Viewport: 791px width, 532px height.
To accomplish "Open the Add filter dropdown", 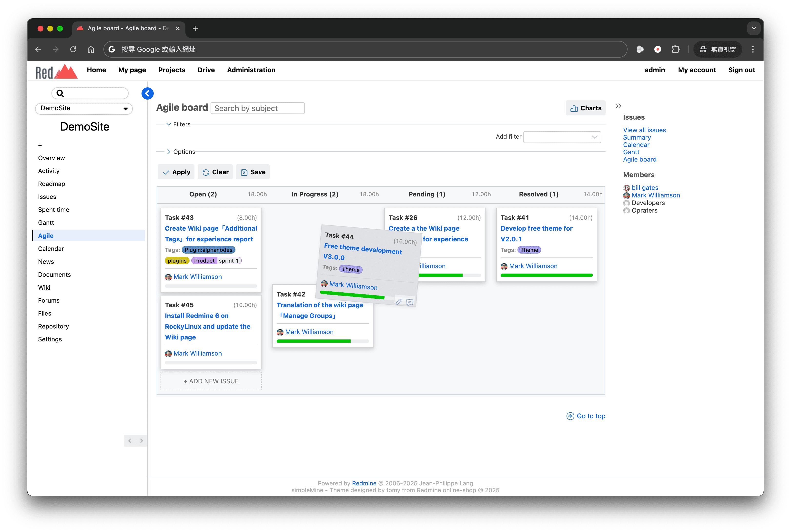I will (562, 137).
